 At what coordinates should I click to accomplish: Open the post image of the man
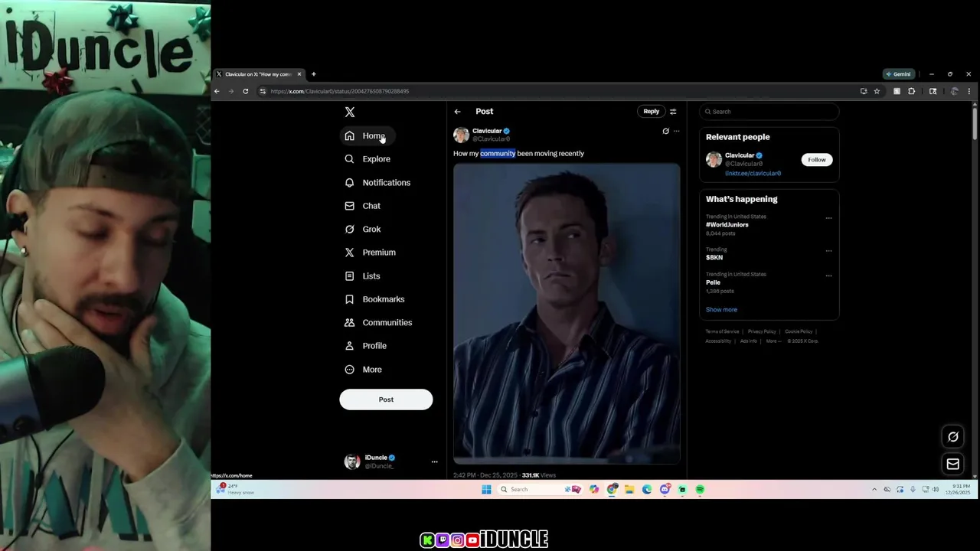coord(567,313)
